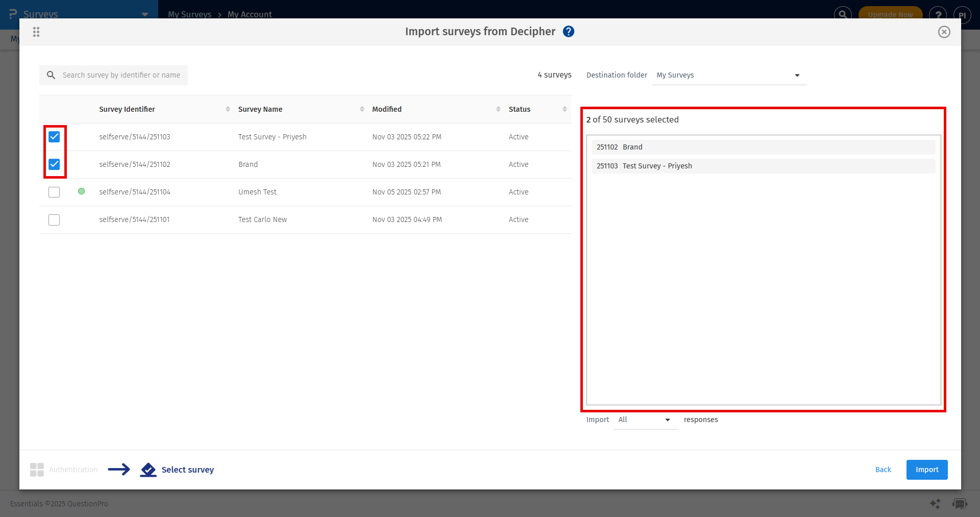Click the help icon beside the dialog title
Viewport: 980px width, 517px height.
[x=568, y=32]
